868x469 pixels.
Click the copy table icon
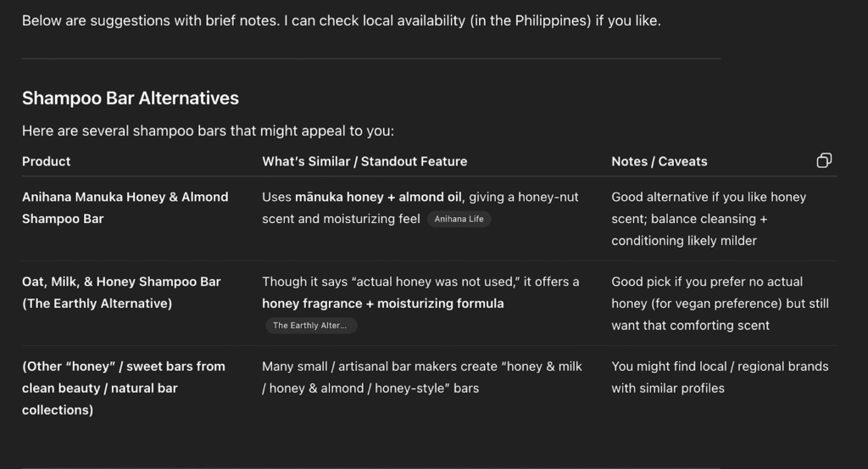coord(824,161)
